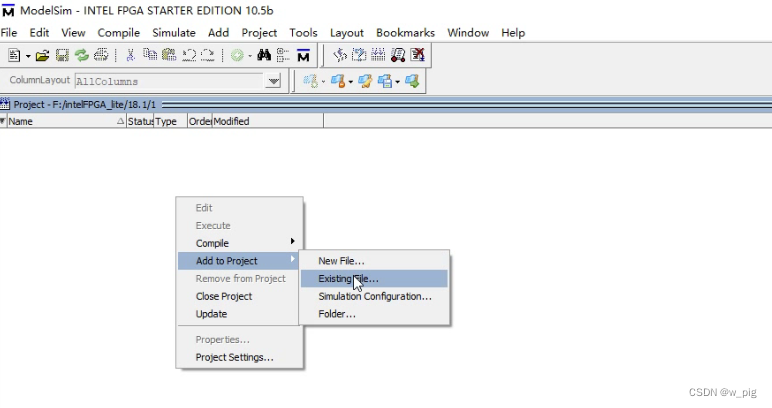Click the Compile All icon

359,55
